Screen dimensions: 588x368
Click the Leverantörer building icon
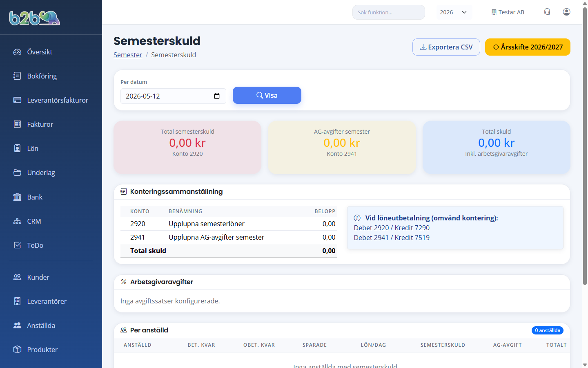[x=17, y=301]
